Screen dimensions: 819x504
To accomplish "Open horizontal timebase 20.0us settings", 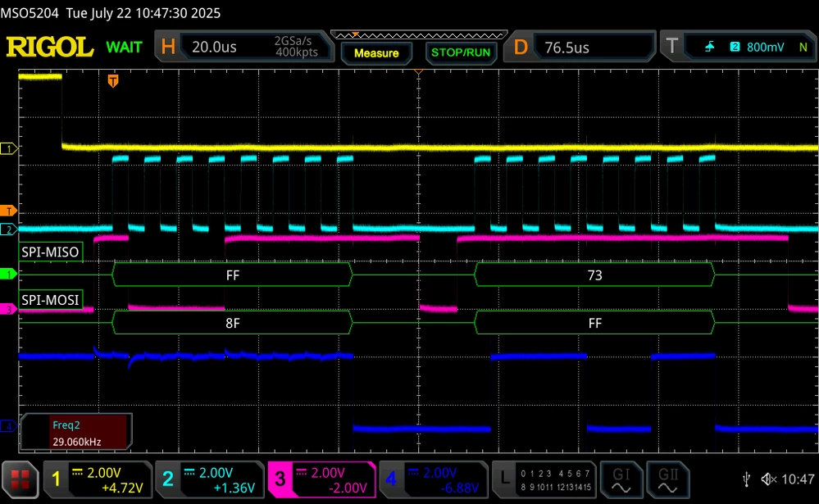I will (x=244, y=47).
